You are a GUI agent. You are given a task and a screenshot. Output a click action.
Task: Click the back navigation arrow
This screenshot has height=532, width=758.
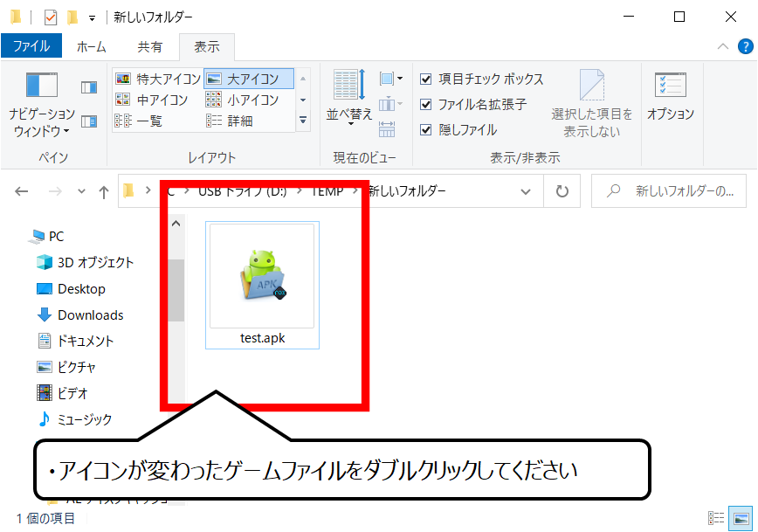(21, 191)
